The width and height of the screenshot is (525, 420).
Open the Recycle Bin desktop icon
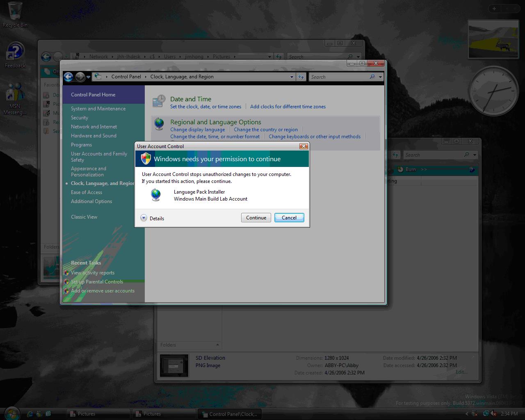point(15,14)
